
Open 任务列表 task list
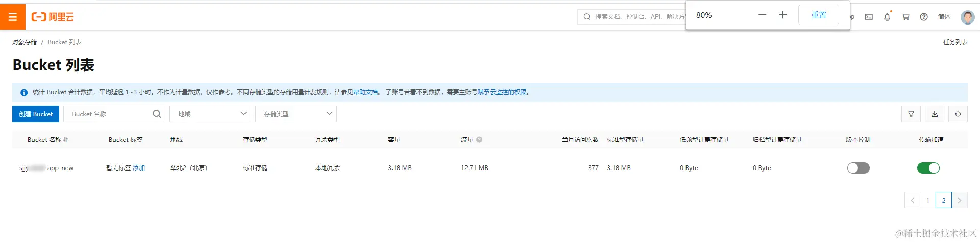[x=955, y=42]
